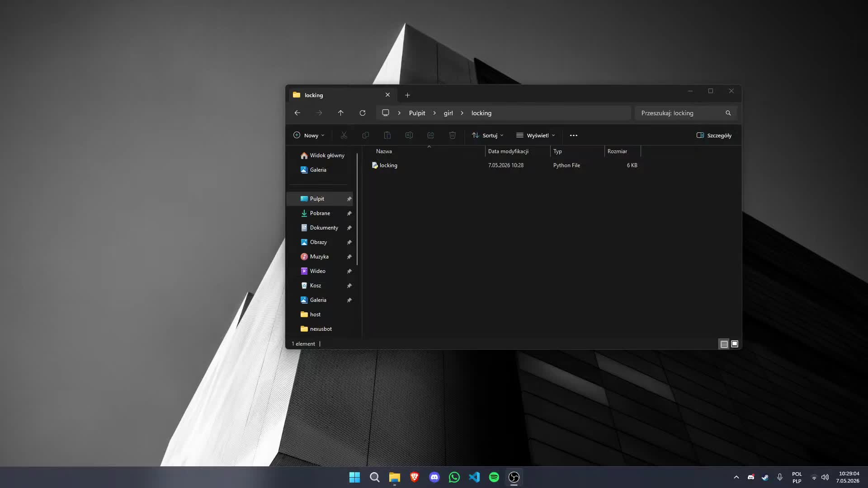Click the Python File type cell
868x488 pixels.
[566, 165]
